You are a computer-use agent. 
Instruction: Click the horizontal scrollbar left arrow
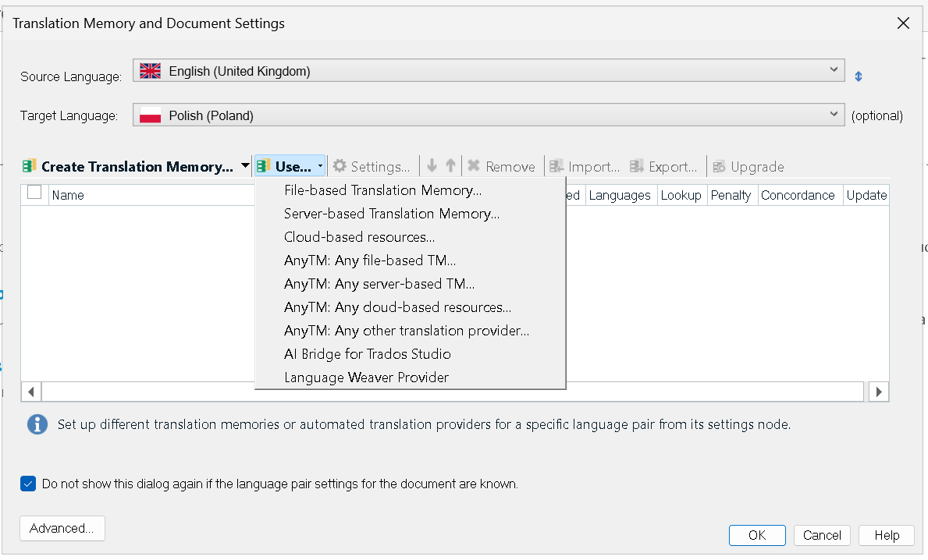click(30, 392)
